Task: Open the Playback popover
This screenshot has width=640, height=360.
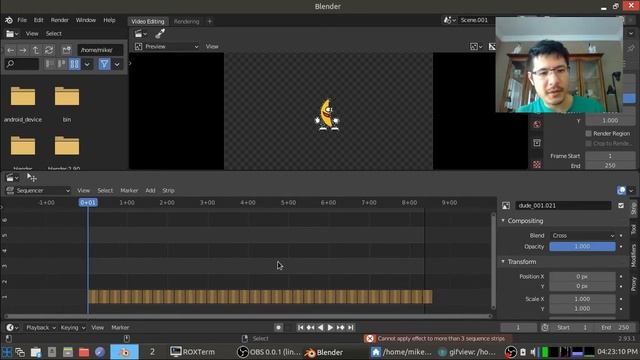Action: point(40,327)
